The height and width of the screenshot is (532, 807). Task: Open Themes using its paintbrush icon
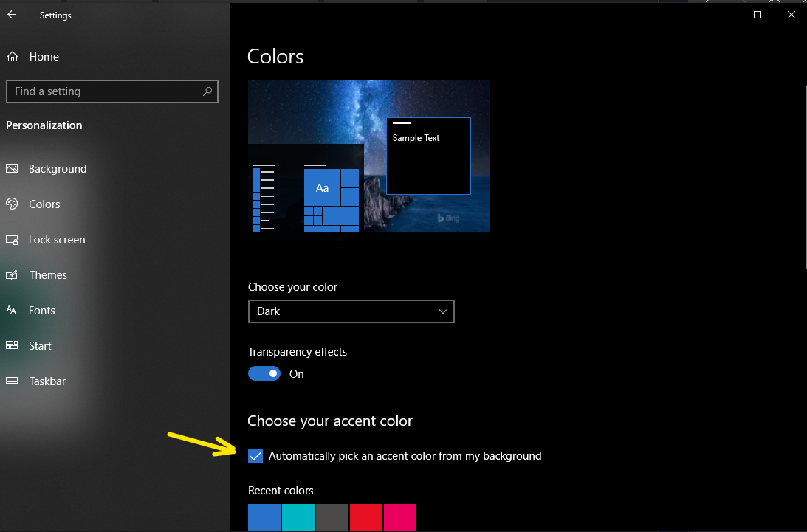pos(12,274)
